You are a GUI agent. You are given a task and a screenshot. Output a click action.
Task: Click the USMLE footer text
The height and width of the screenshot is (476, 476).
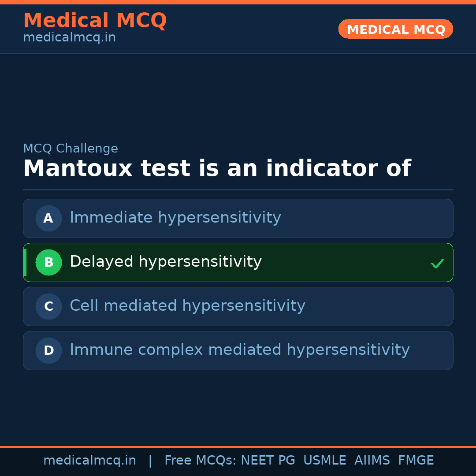click(324, 461)
